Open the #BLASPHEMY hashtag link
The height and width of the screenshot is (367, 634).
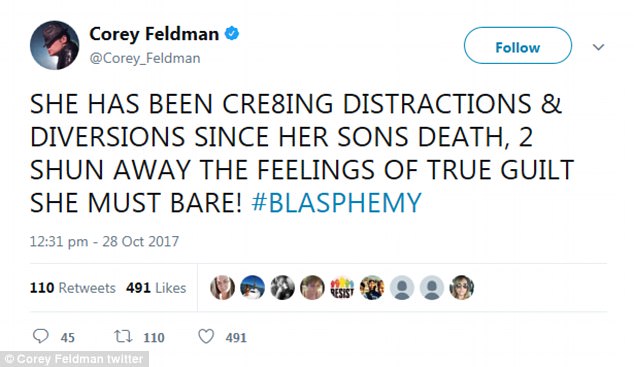tap(336, 202)
